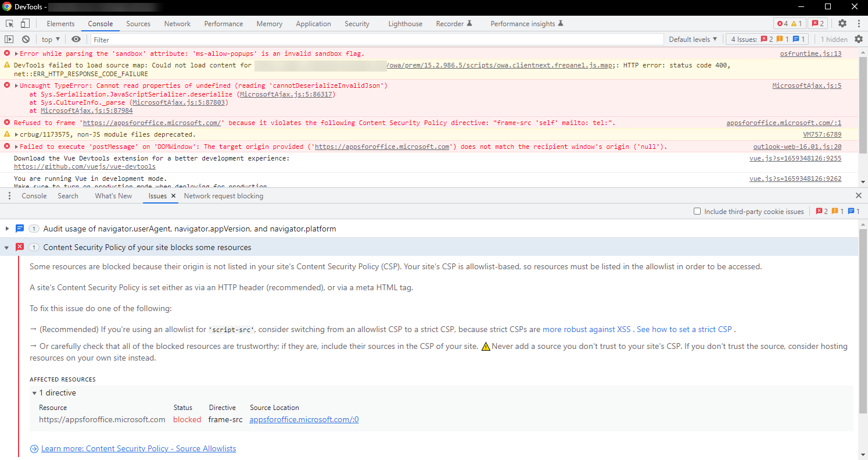This screenshot has height=460, width=868.
Task: Open the Application tab
Action: [x=313, y=24]
